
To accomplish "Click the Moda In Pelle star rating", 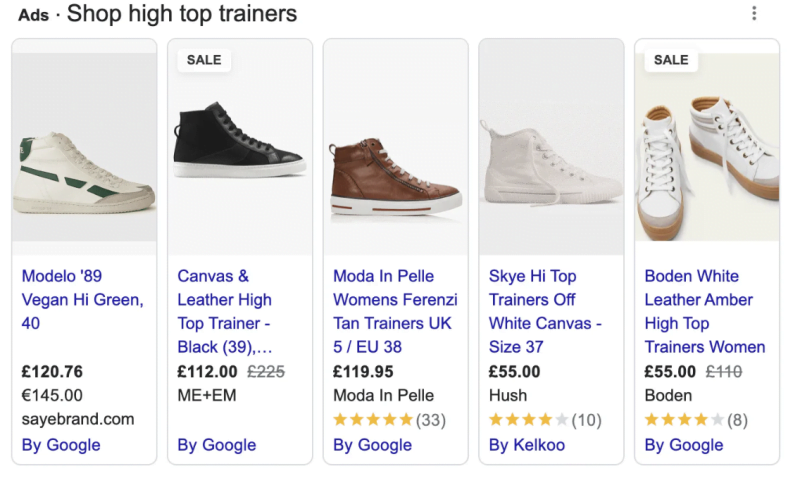I will pyautogui.click(x=373, y=420).
